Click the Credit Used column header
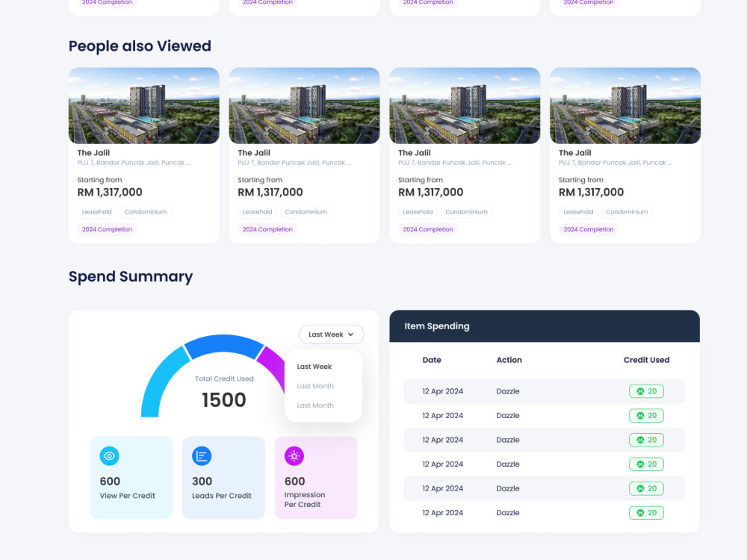The width and height of the screenshot is (747, 560). pyautogui.click(x=646, y=360)
